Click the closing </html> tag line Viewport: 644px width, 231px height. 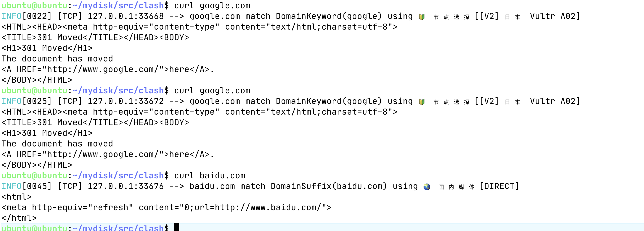pyautogui.click(x=19, y=218)
